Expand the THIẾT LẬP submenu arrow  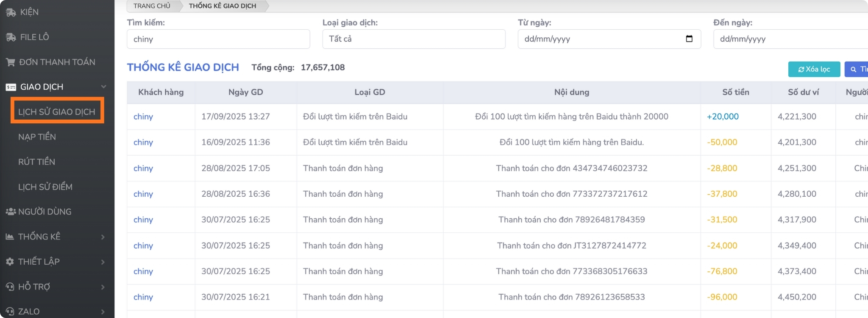(x=103, y=262)
